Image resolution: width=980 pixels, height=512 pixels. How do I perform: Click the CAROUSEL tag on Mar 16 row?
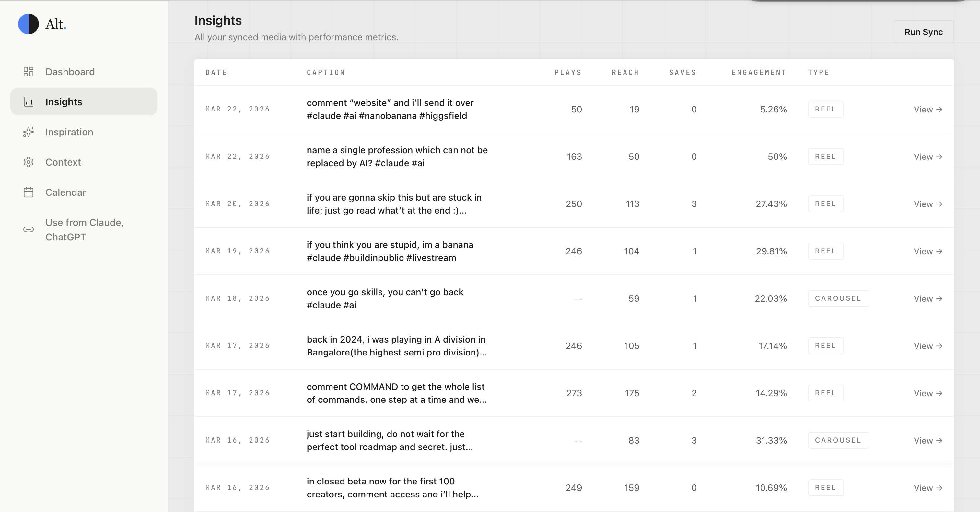pyautogui.click(x=838, y=440)
